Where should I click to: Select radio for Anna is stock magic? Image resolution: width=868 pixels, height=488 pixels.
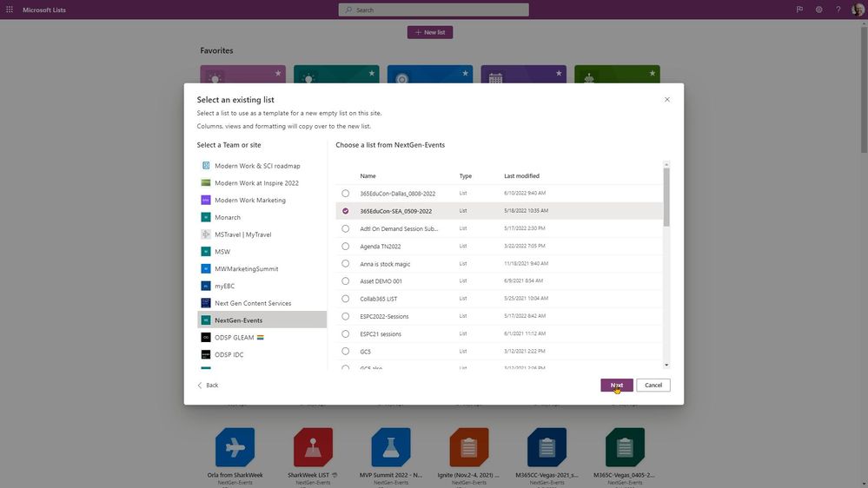346,263
